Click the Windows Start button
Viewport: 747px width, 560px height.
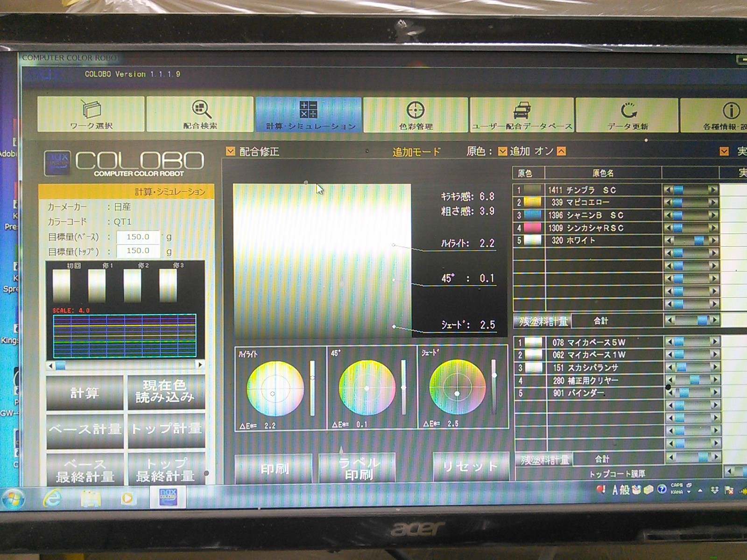13,499
